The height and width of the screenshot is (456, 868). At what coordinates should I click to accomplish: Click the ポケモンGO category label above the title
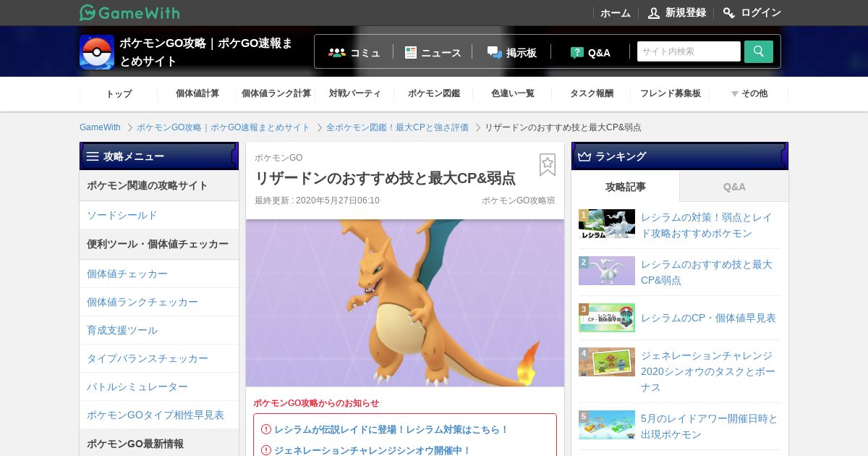pyautogui.click(x=278, y=158)
